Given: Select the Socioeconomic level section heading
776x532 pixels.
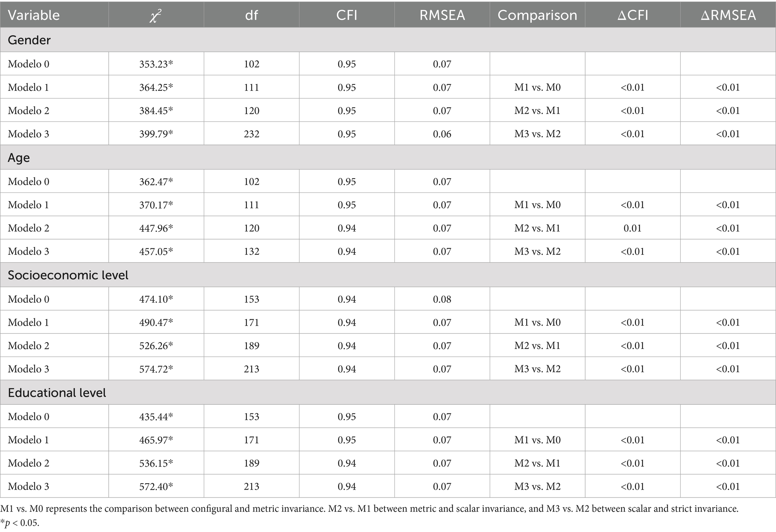Looking at the screenshot, I should (68, 275).
